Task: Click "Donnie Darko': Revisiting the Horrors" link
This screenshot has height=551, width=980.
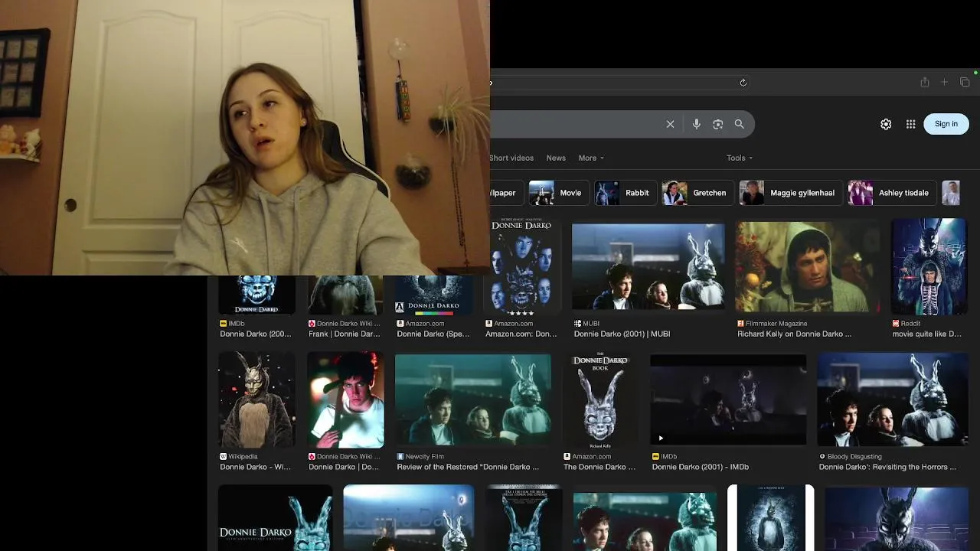Action: click(x=887, y=467)
